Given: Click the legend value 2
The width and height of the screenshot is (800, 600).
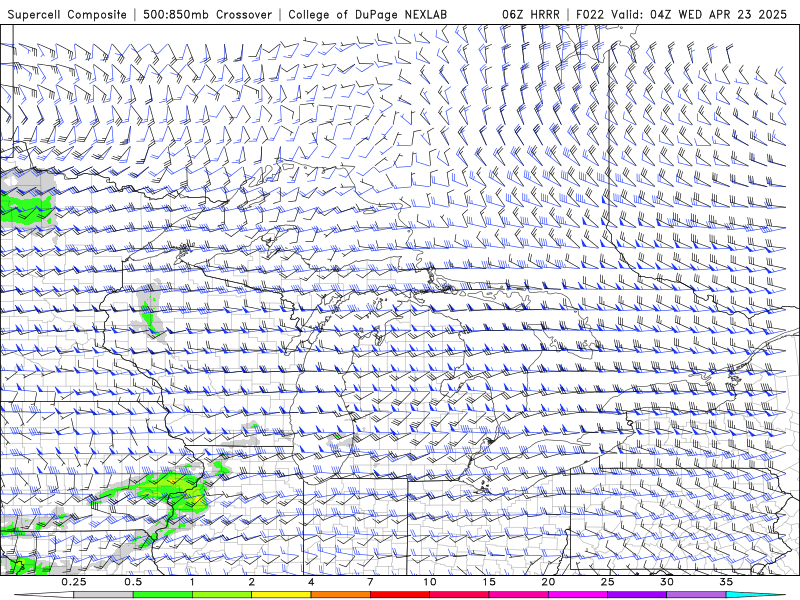Looking at the screenshot, I should [252, 582].
